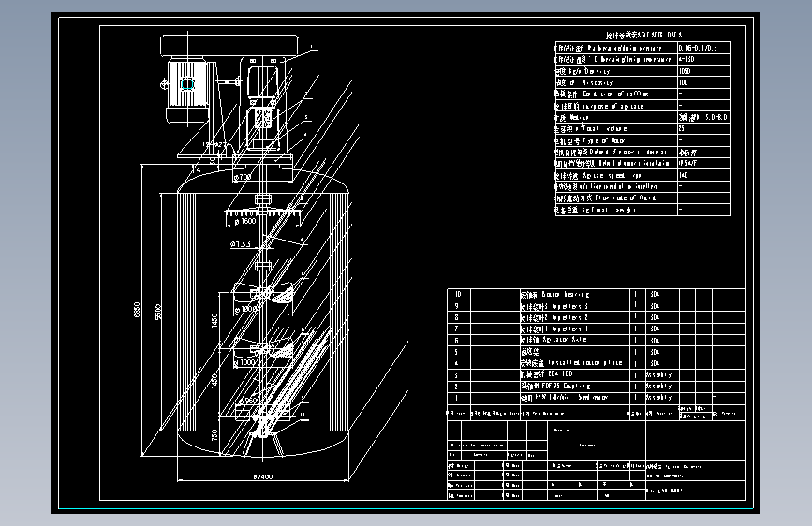Screen dimensions: 812x526
Task: Select the ø700 flange dimension label
Action: 243,177
